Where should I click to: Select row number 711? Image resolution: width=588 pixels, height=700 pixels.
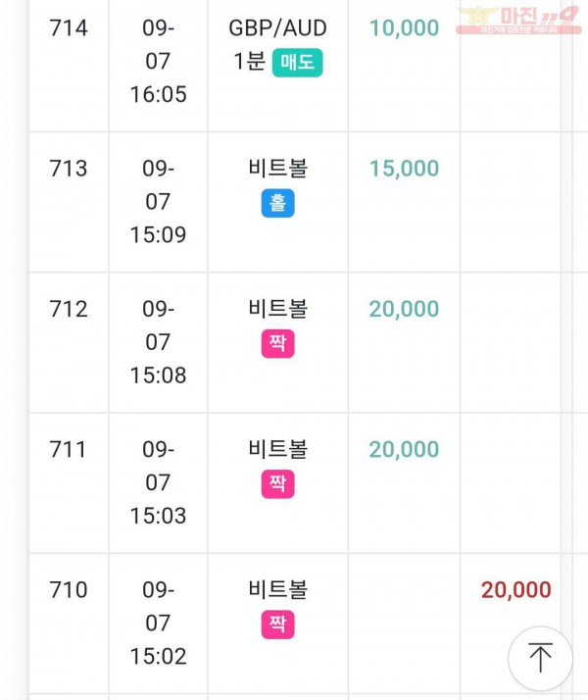(68, 449)
